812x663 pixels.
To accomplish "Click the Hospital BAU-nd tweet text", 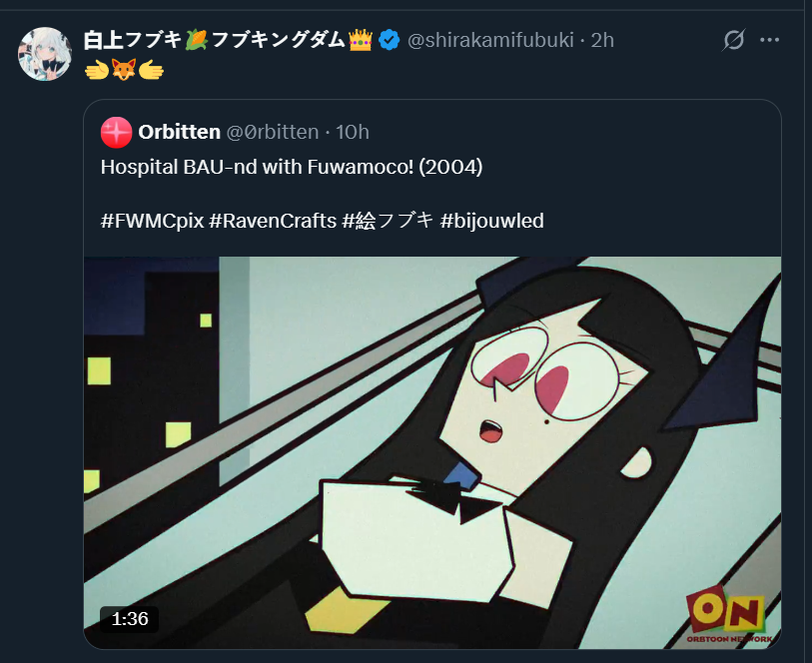I will [x=292, y=167].
